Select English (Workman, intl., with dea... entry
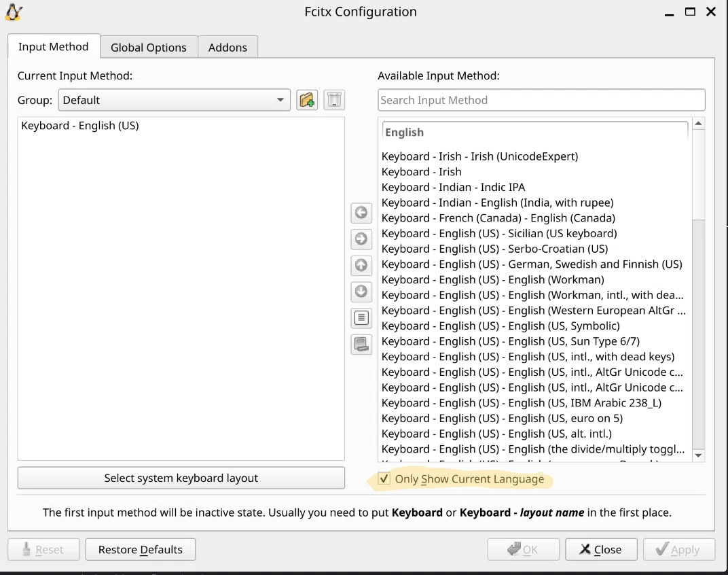728x575 pixels. [535, 295]
